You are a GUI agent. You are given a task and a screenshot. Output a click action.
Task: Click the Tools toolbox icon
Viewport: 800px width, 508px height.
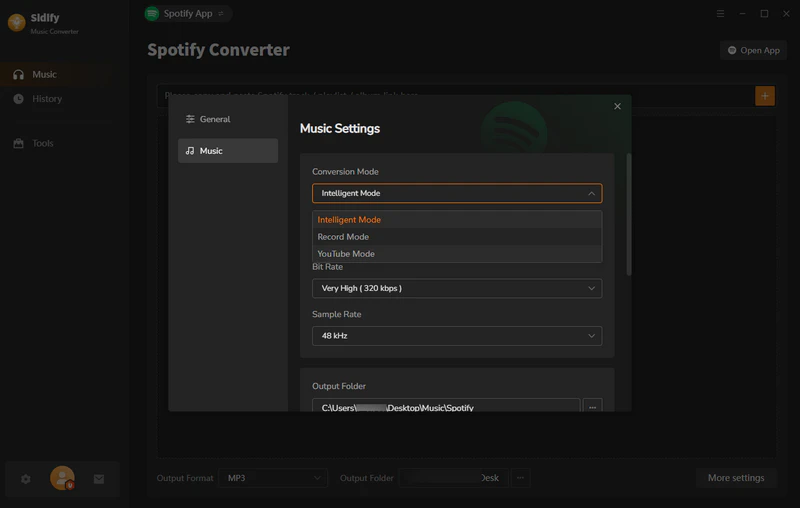18,143
